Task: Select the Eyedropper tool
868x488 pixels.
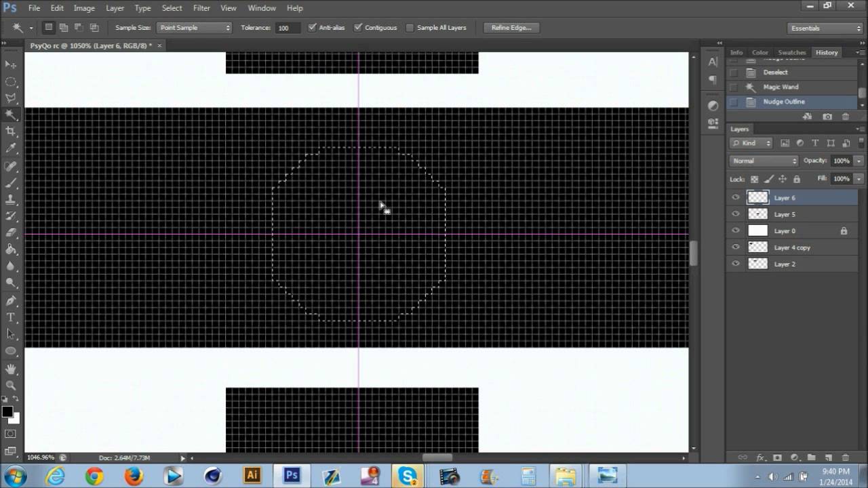Action: pos(11,148)
